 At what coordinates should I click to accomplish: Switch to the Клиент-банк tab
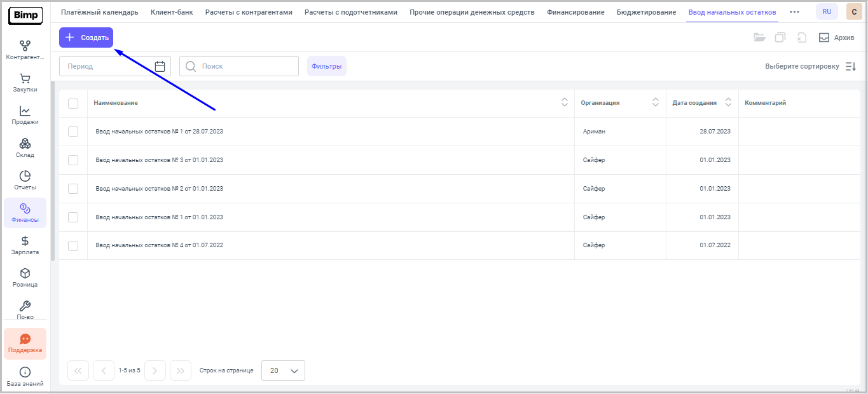pyautogui.click(x=172, y=12)
